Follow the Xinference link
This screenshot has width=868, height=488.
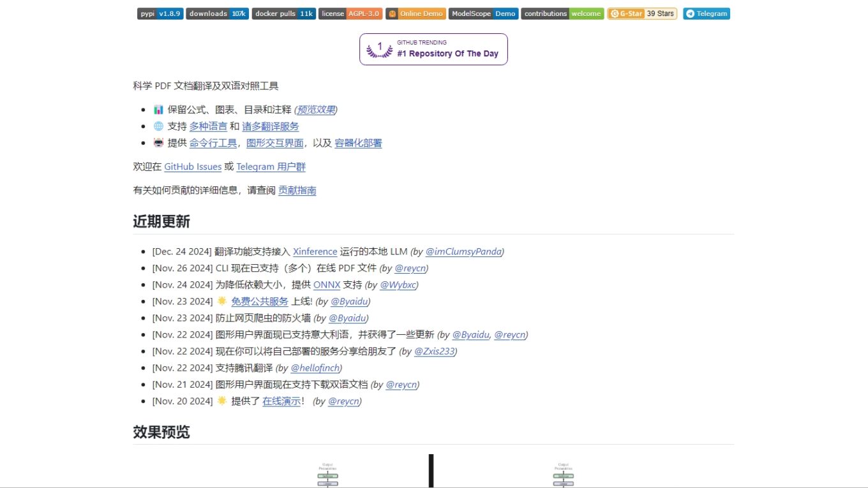tap(315, 251)
